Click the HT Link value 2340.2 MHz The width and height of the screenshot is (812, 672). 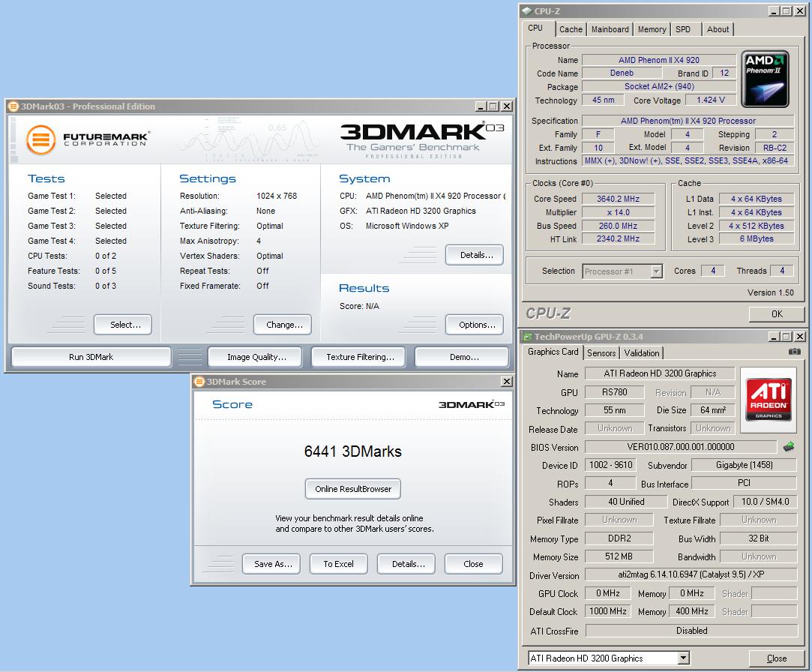coord(618,238)
